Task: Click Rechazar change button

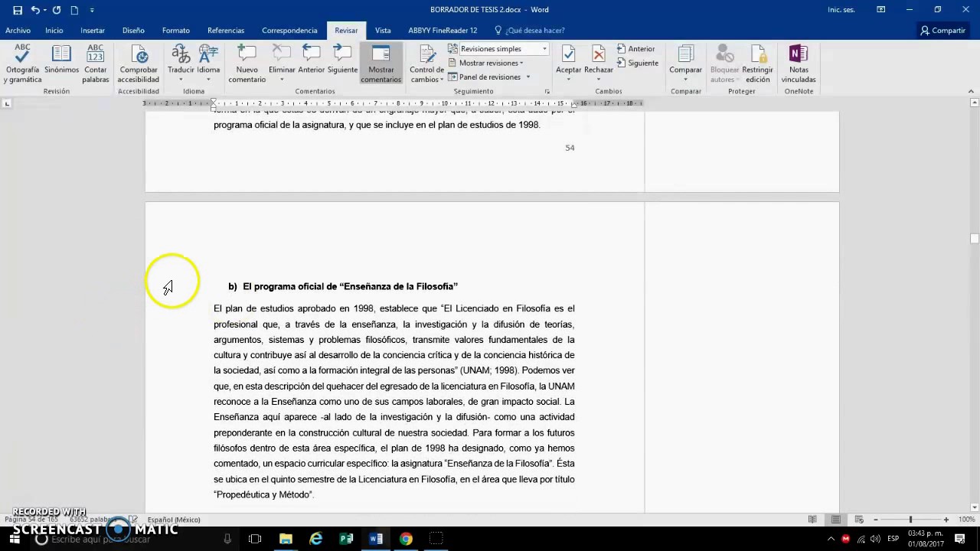Action: (599, 58)
